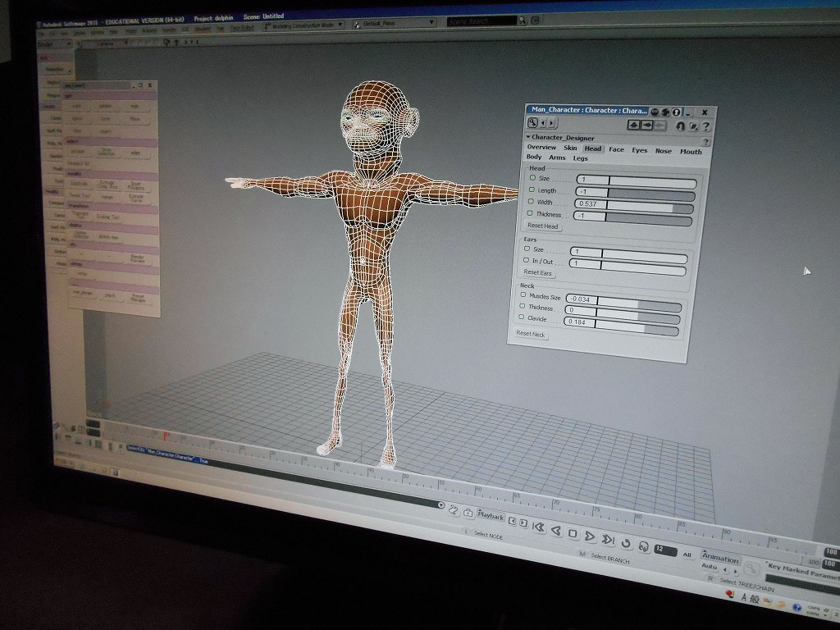Image resolution: width=840 pixels, height=630 pixels.
Task: Toggle the audio headphones icon
Action: 644,546
